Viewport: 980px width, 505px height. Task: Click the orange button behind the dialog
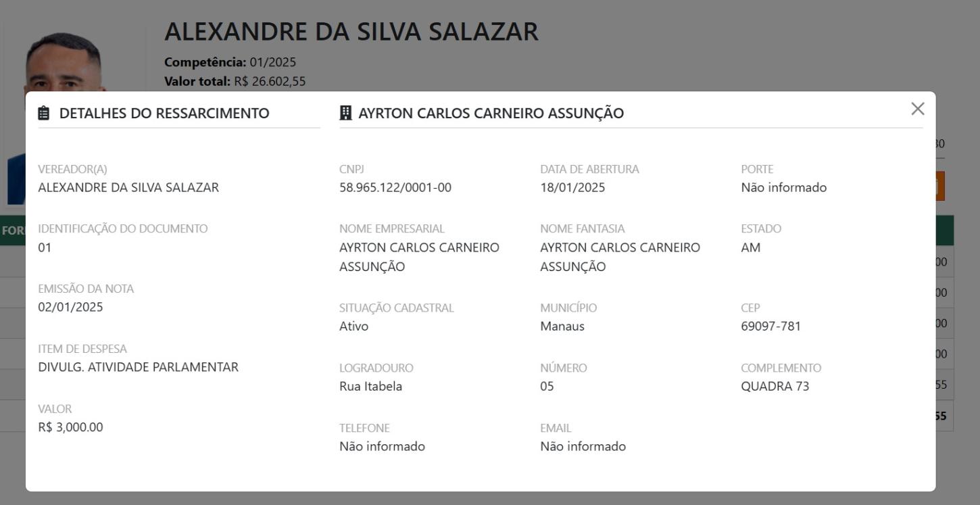tap(939, 187)
